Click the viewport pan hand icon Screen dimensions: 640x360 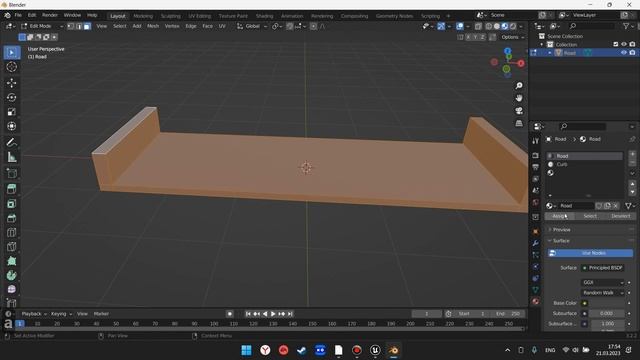coord(519,98)
